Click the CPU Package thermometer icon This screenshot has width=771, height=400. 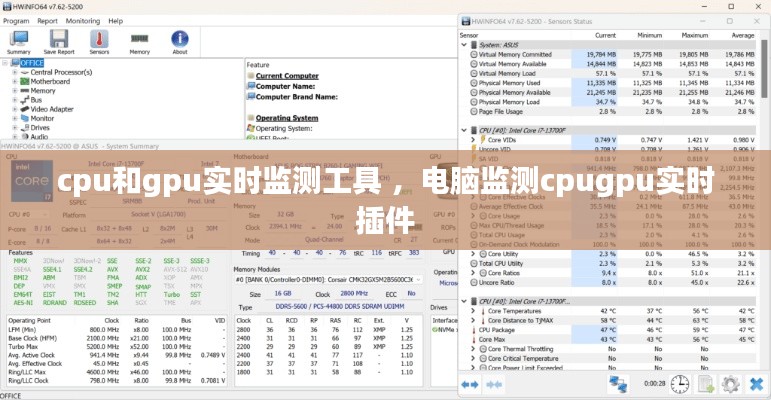tap(474, 330)
